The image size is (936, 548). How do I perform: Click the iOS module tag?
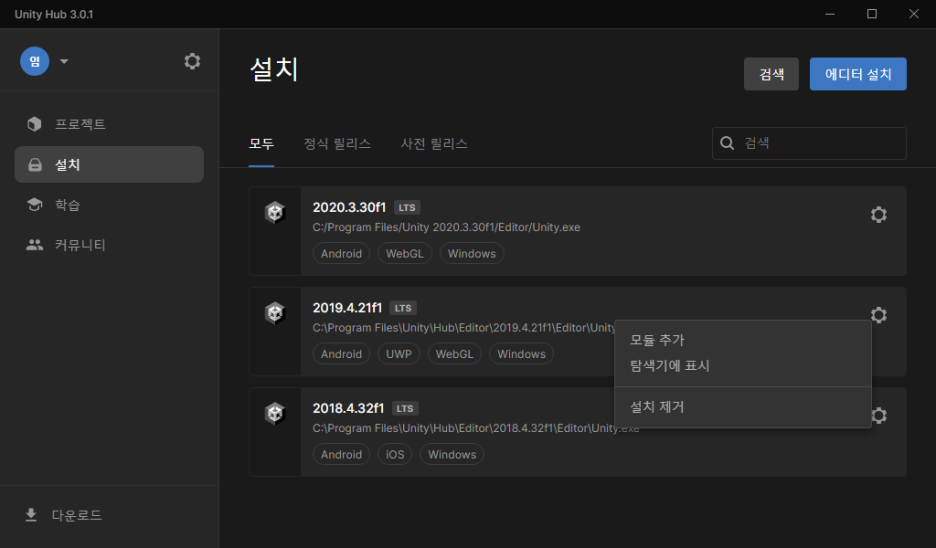tap(395, 454)
